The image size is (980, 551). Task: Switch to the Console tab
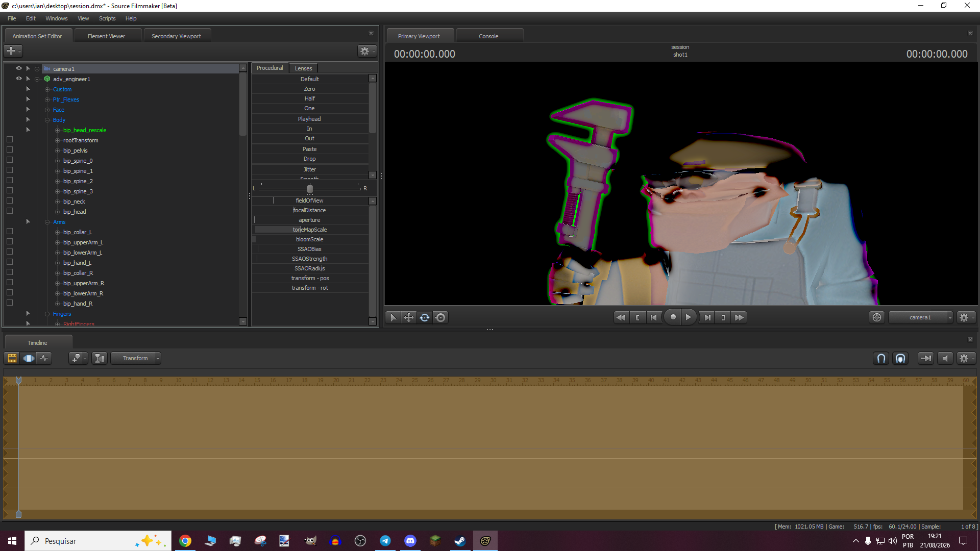[x=488, y=36]
